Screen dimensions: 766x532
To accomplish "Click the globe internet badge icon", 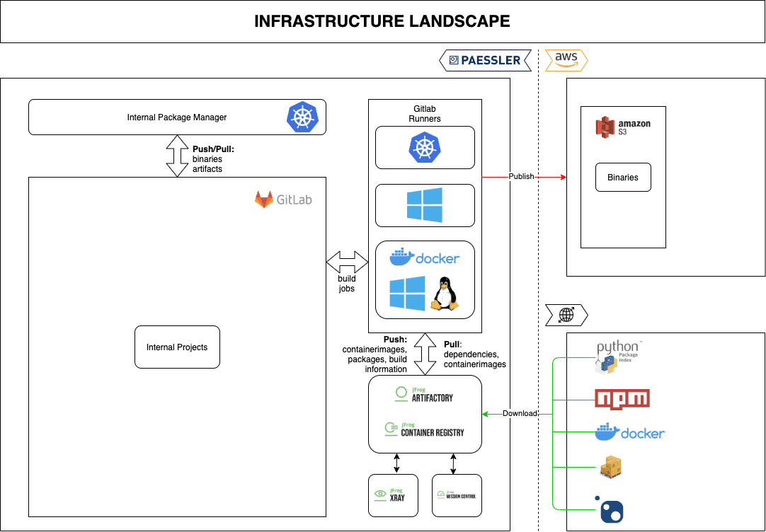I will (x=566, y=316).
